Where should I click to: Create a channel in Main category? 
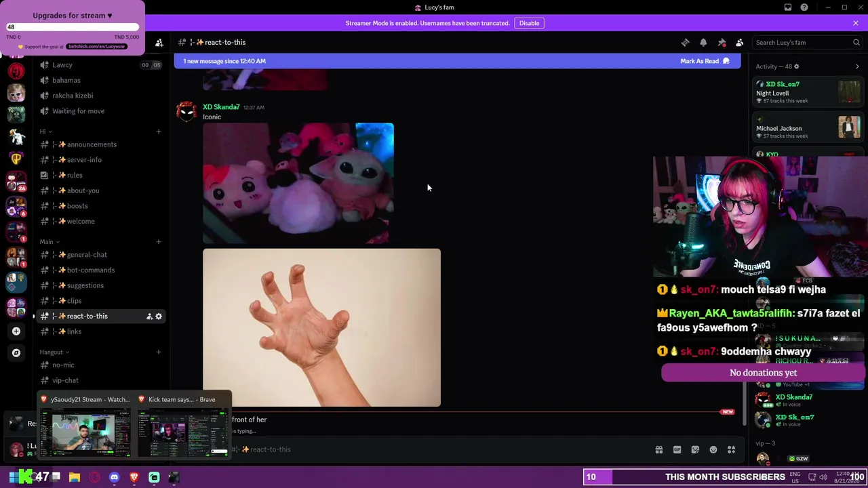159,242
